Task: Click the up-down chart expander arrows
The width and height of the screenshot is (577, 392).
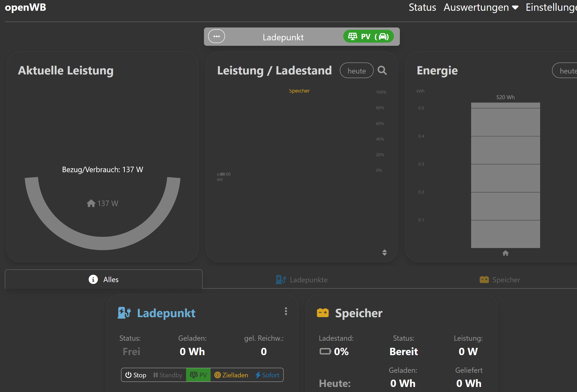Action: pos(384,252)
